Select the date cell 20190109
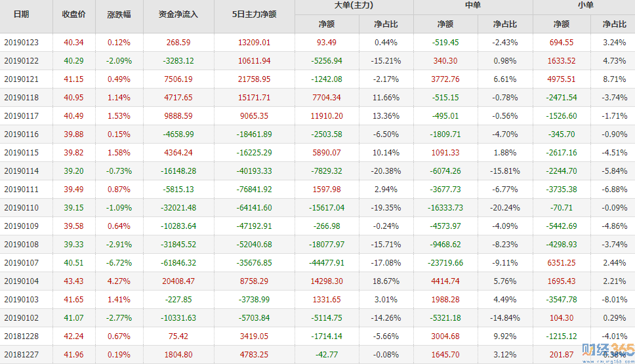This screenshot has height=364, width=635. pos(22,226)
